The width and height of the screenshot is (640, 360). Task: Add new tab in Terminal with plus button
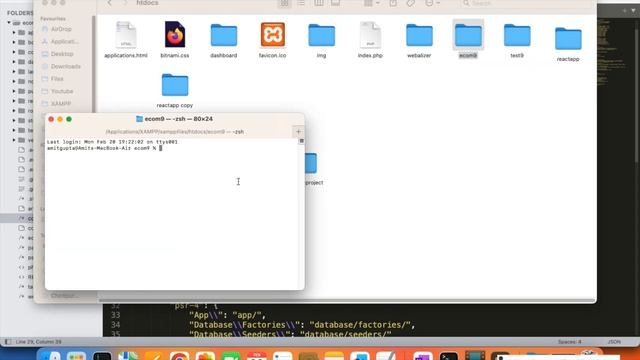(x=298, y=131)
